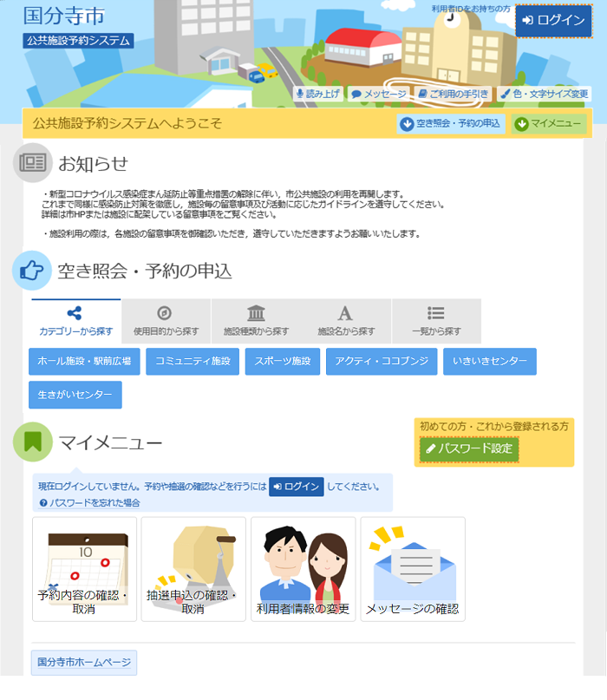Open the メッセージ link in the header
This screenshot has width=607, height=700.
pyautogui.click(x=378, y=94)
